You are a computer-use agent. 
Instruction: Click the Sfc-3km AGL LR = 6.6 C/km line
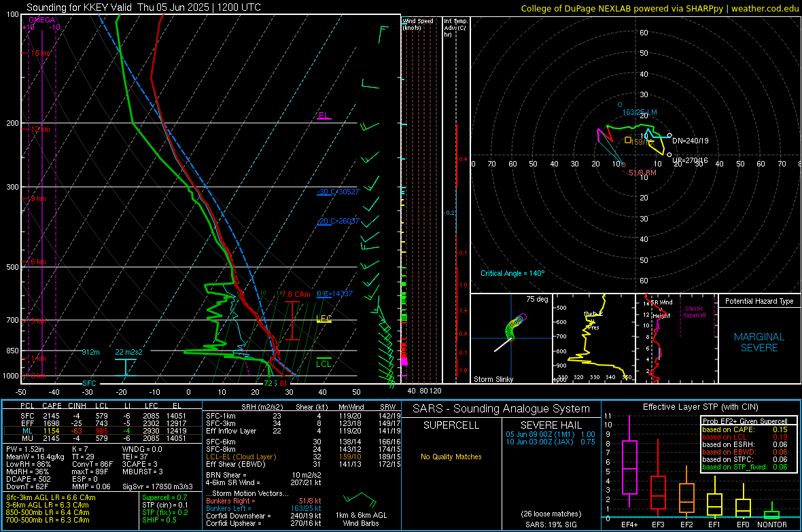pos(51,497)
